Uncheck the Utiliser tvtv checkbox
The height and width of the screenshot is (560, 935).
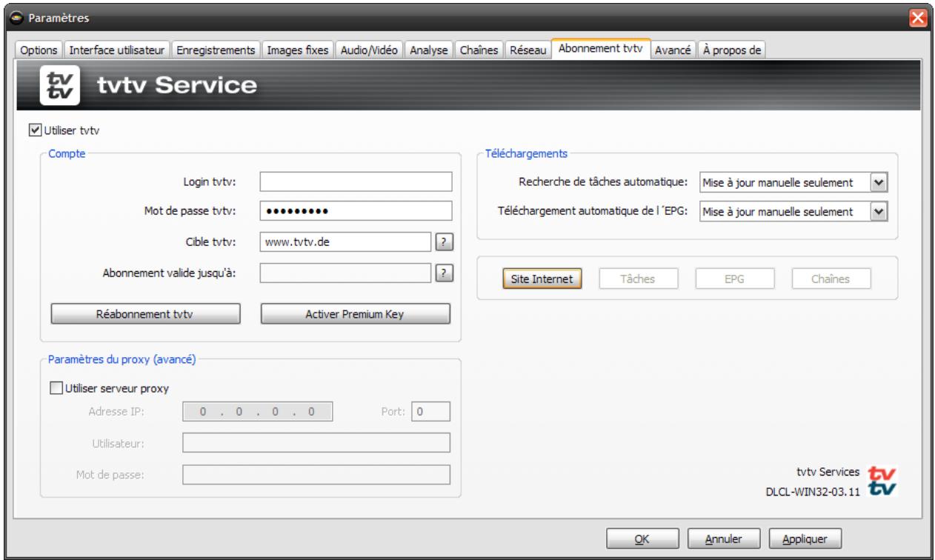point(34,130)
